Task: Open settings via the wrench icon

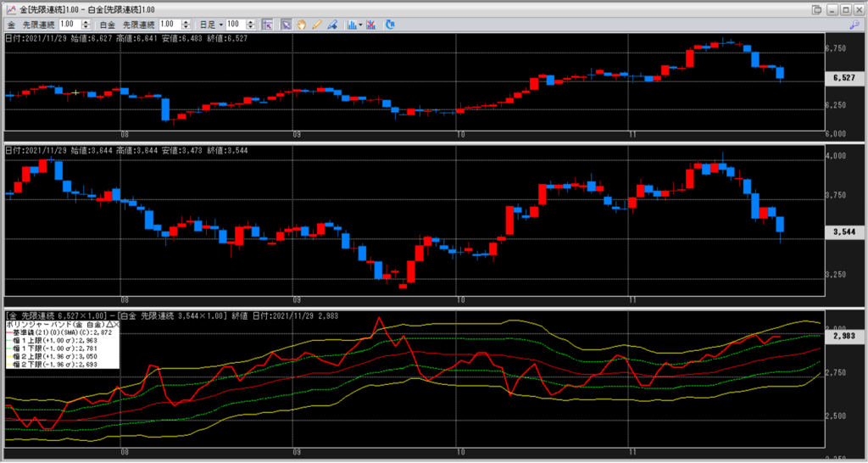Action: pos(854,25)
